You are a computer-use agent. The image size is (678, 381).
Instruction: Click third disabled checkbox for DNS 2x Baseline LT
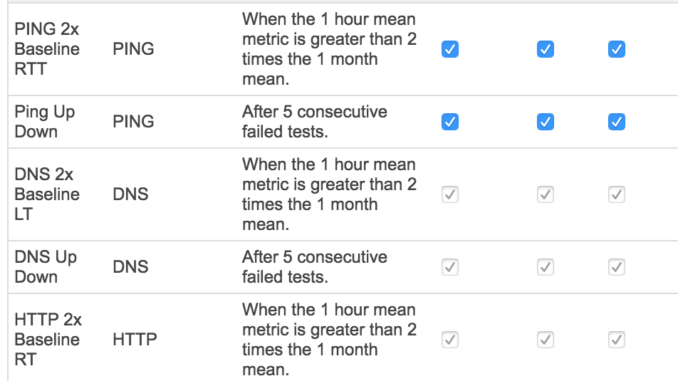click(616, 194)
